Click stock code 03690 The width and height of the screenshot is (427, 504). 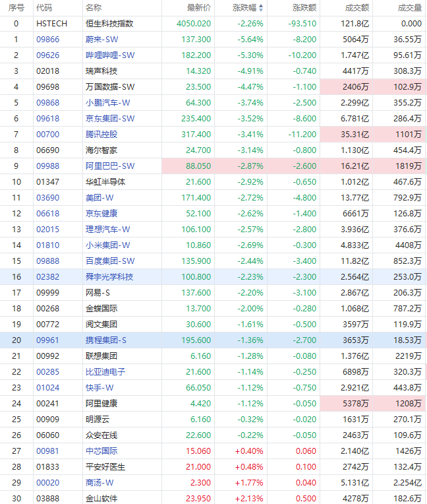48,198
